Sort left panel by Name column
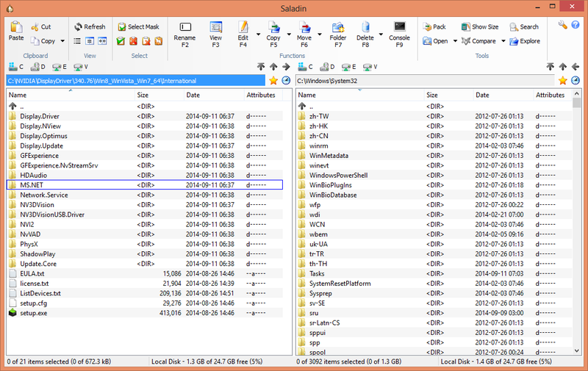This screenshot has height=371, width=588. coord(71,96)
